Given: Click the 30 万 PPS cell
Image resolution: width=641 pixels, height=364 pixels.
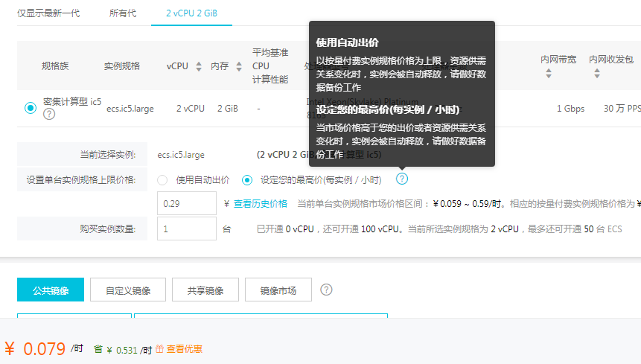Looking at the screenshot, I should pos(622,109).
